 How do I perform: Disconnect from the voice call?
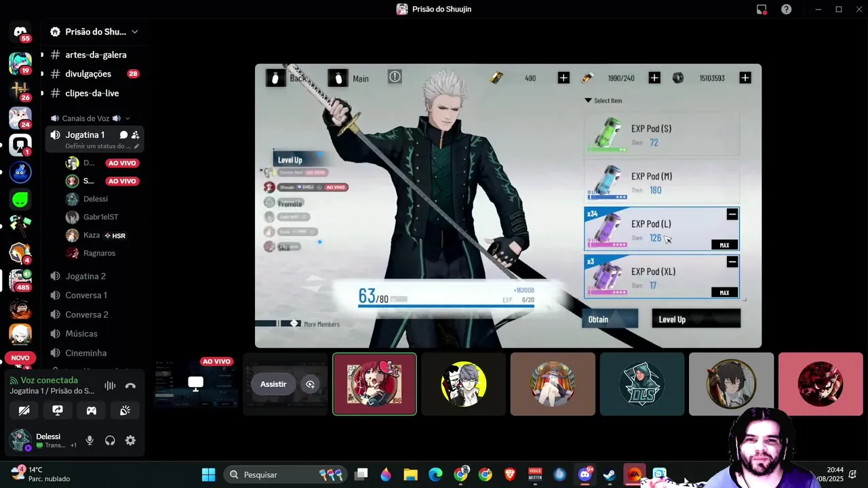(130, 386)
